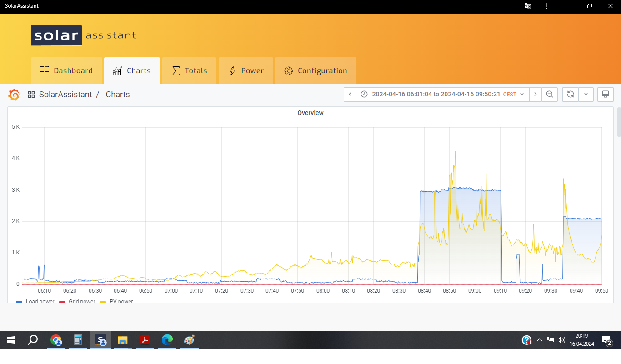621x364 pixels.
Task: Shift time range forward
Action: (536, 95)
